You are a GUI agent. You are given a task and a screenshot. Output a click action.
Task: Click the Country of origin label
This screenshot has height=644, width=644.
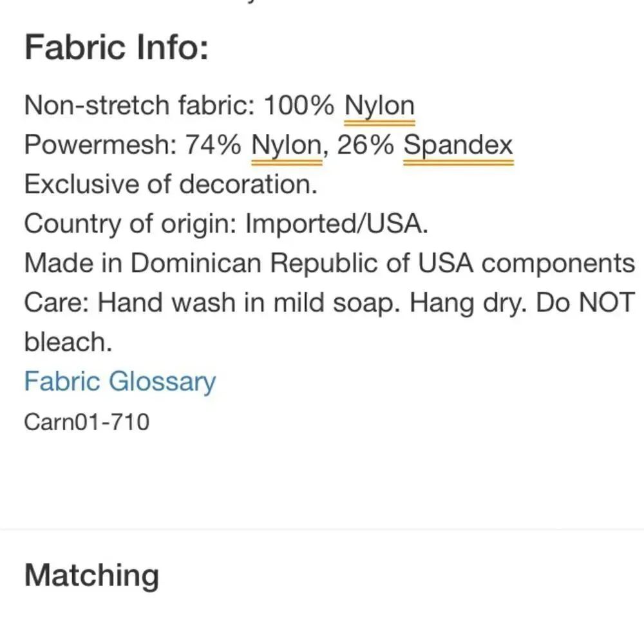pos(131,224)
